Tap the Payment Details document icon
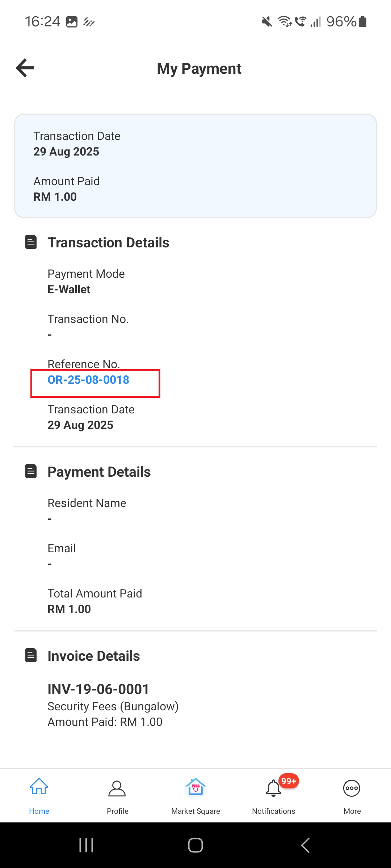The image size is (391, 868). pyautogui.click(x=31, y=471)
